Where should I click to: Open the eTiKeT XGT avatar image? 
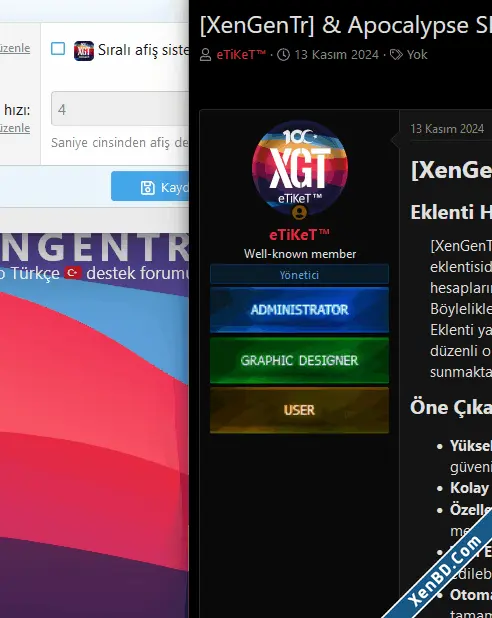[300, 168]
